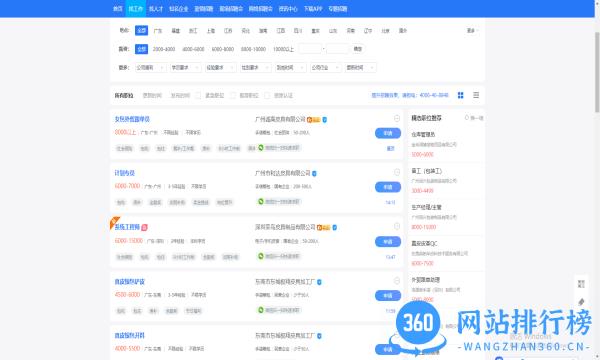Tick first checkbox in the sort bar
Viewport: 600px width, 360px height.
[198, 95]
